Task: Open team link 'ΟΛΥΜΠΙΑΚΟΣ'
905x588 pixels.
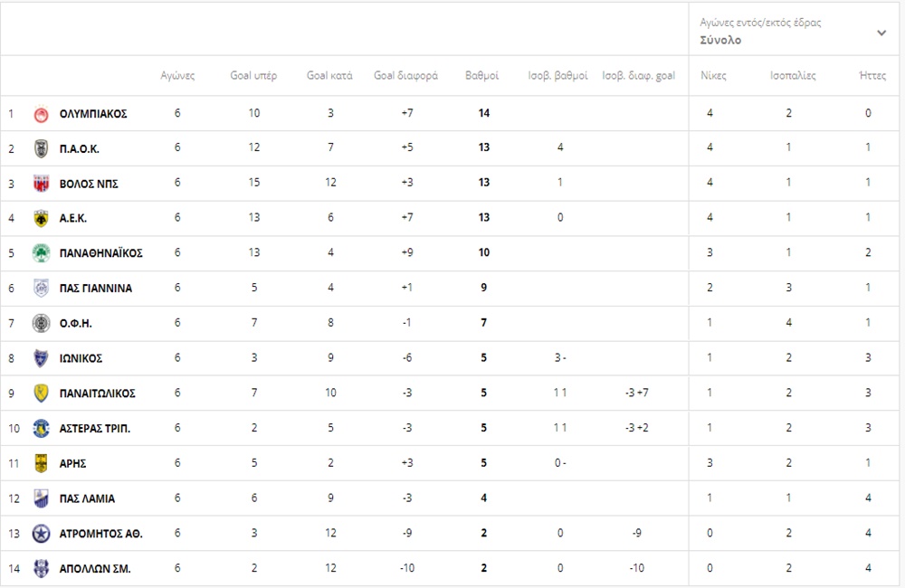Action: pos(93,114)
